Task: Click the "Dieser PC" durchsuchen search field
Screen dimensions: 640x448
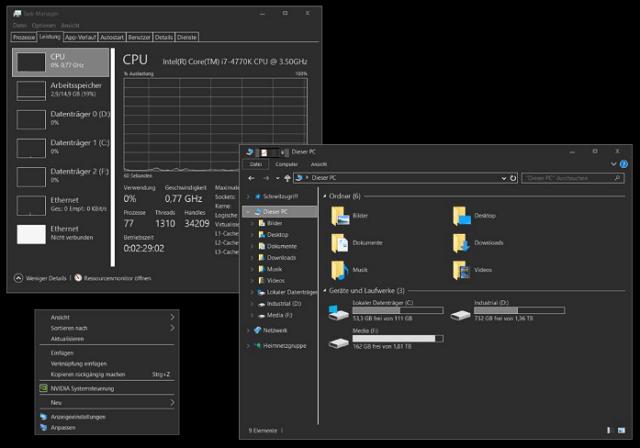Action: (x=572, y=178)
